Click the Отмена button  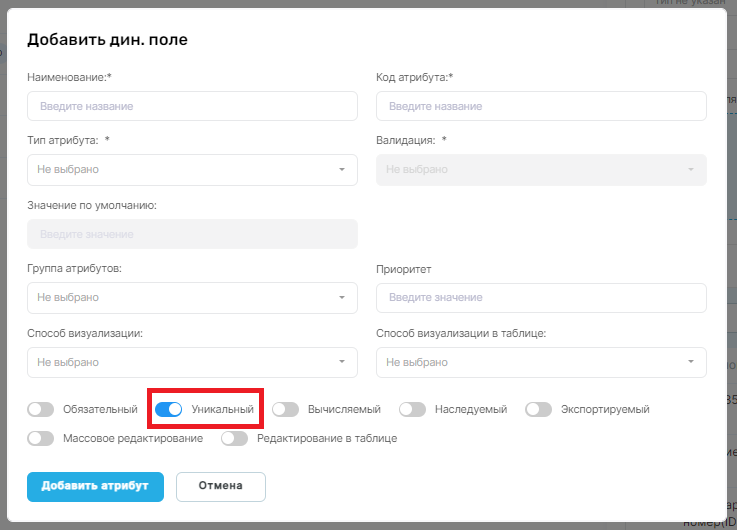tap(221, 486)
